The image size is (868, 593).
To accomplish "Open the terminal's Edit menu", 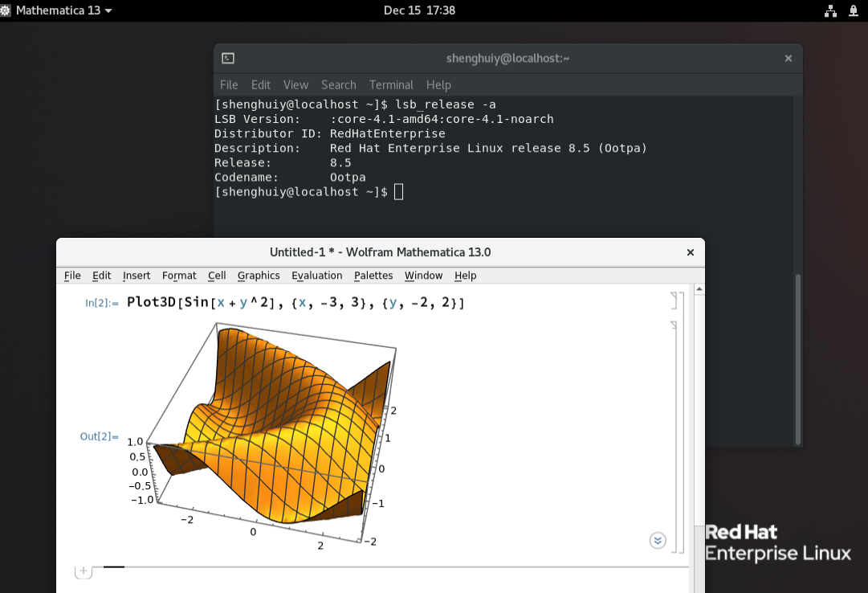I will [261, 85].
